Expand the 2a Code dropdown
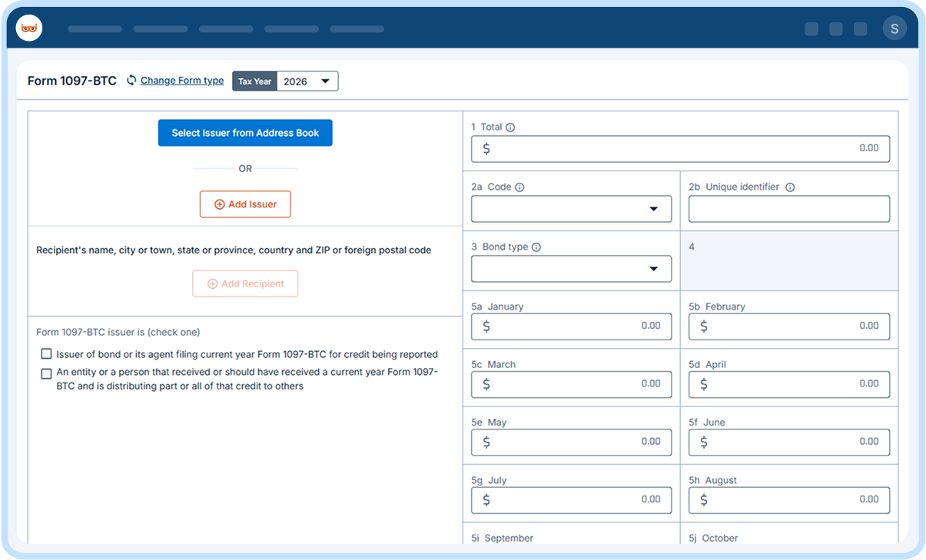The width and height of the screenshot is (926, 560). [571, 209]
